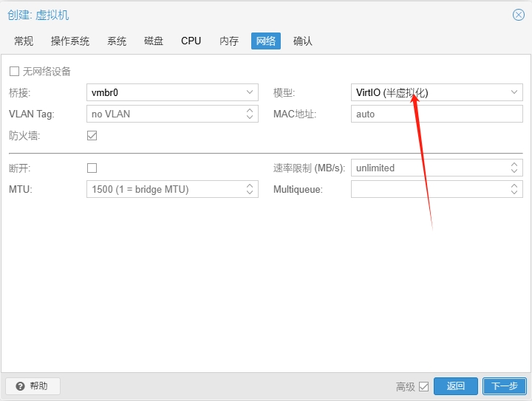The image size is (532, 401).
Task: Adjust the MTU spinner arrows
Action: click(x=250, y=189)
